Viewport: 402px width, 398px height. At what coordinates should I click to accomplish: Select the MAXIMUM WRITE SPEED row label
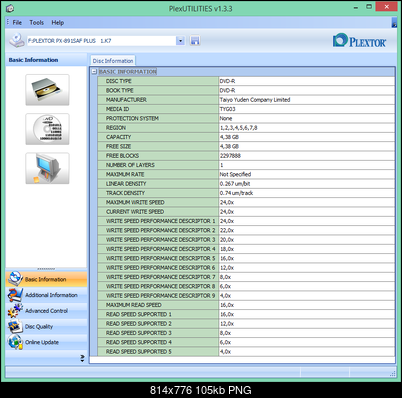[135, 202]
